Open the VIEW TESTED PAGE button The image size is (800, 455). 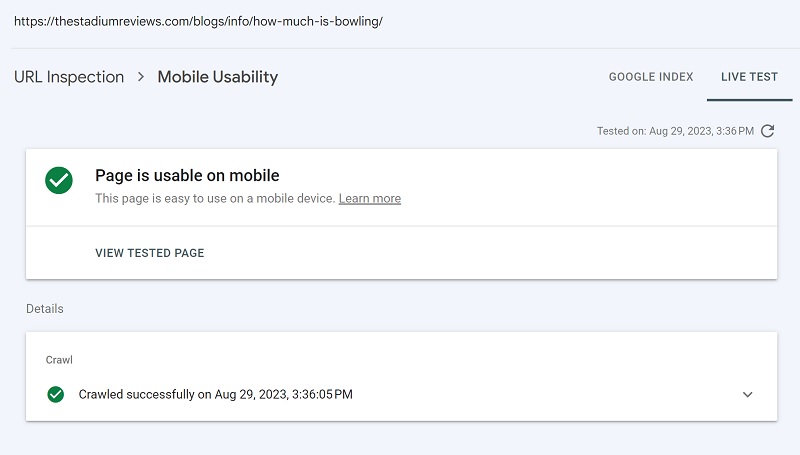[x=149, y=253]
